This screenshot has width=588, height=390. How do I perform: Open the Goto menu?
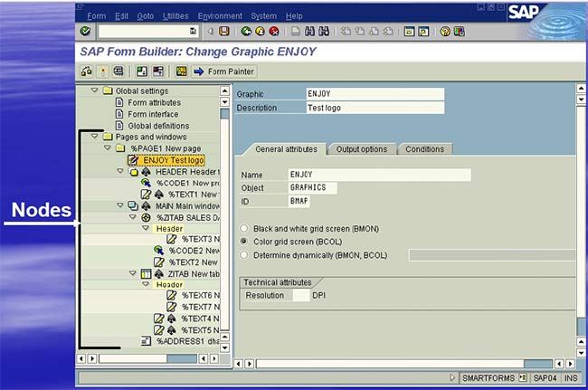click(x=145, y=16)
